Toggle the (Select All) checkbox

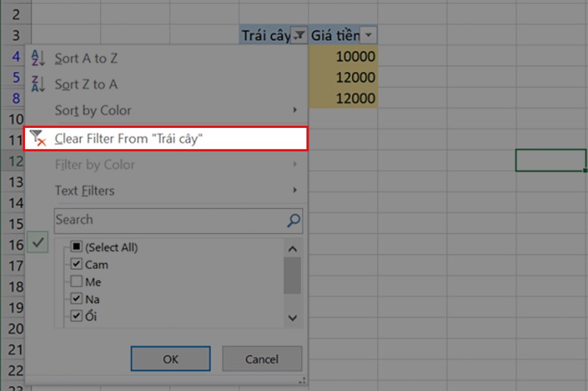coord(76,247)
